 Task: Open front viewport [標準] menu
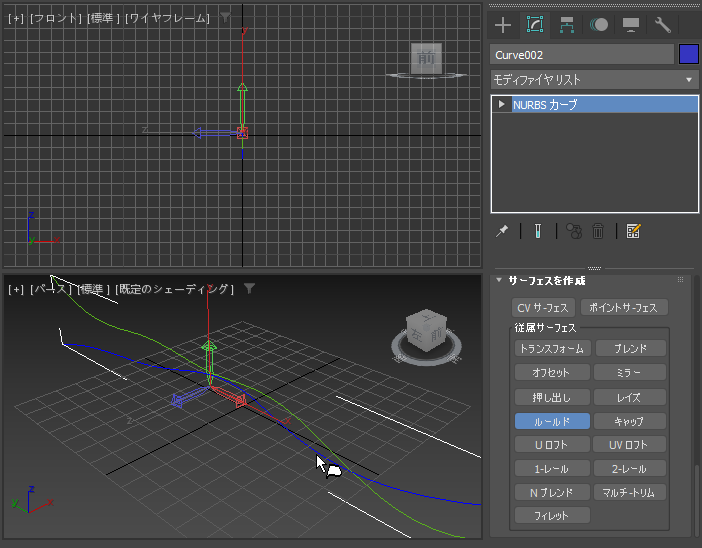pyautogui.click(x=104, y=18)
